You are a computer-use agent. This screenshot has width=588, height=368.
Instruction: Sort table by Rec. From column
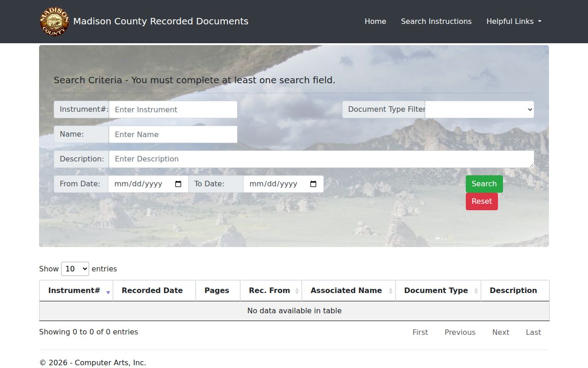coord(271,291)
